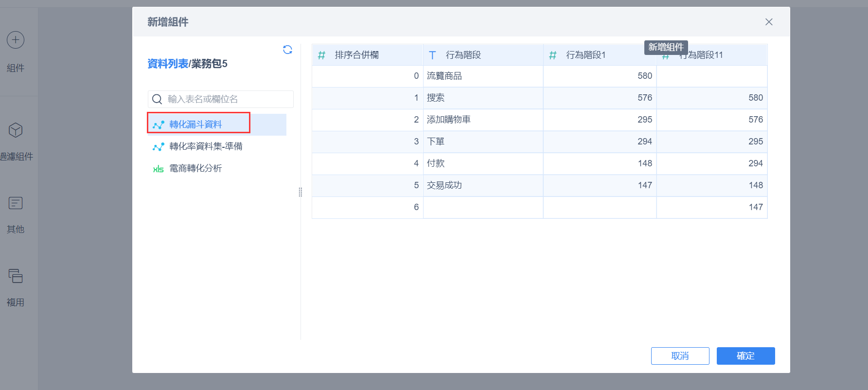Open the 過濾組件 cube icon
868x390 pixels.
(16, 130)
